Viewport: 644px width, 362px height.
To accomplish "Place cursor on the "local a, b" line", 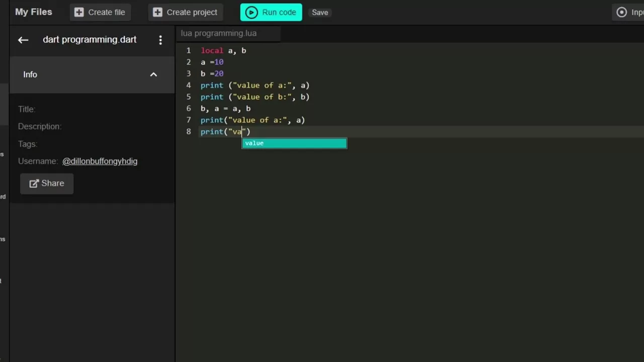I will pos(223,51).
